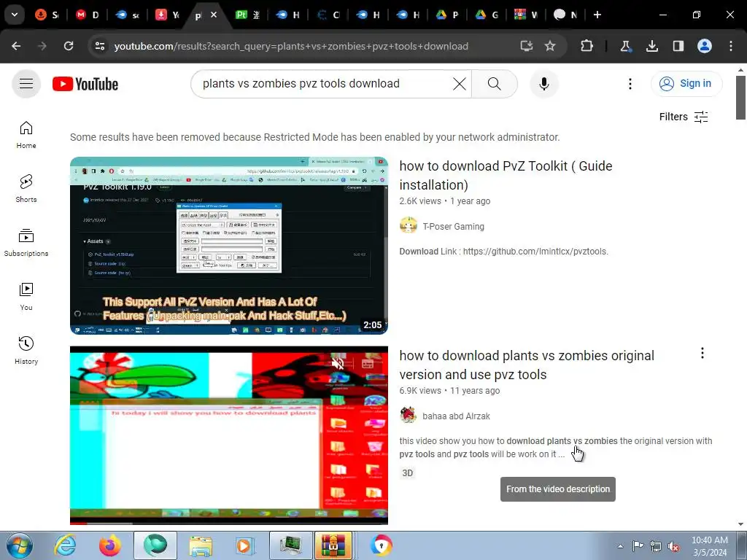Show hidden tray icons arrow
Viewport: 747px width, 560px height.
620,546
